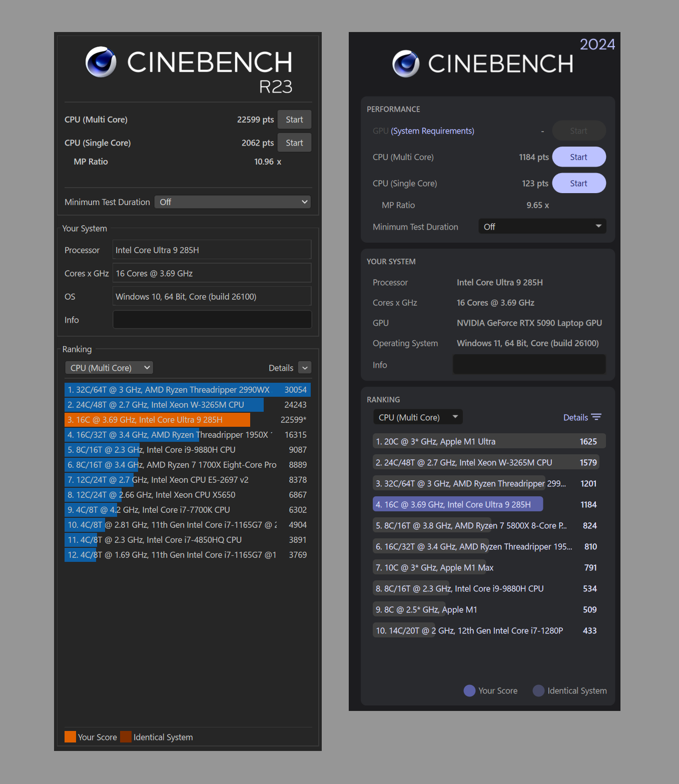
Task: Select R23 ranking row Intel Xeon CPU X5650
Action: [188, 495]
